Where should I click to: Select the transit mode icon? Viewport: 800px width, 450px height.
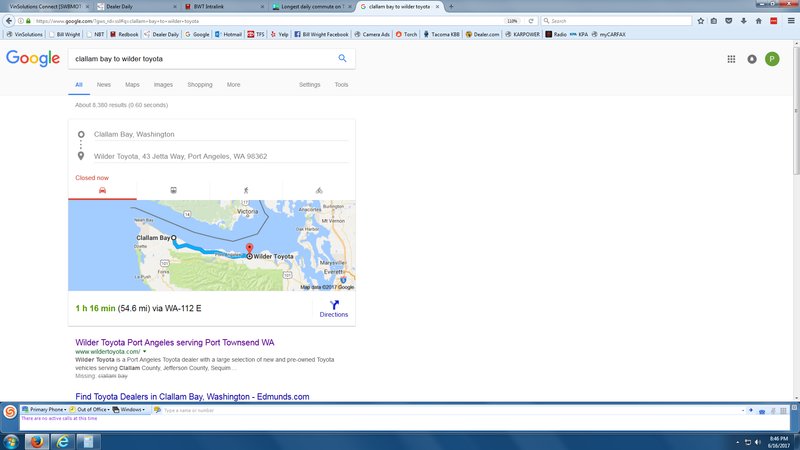tap(173, 190)
